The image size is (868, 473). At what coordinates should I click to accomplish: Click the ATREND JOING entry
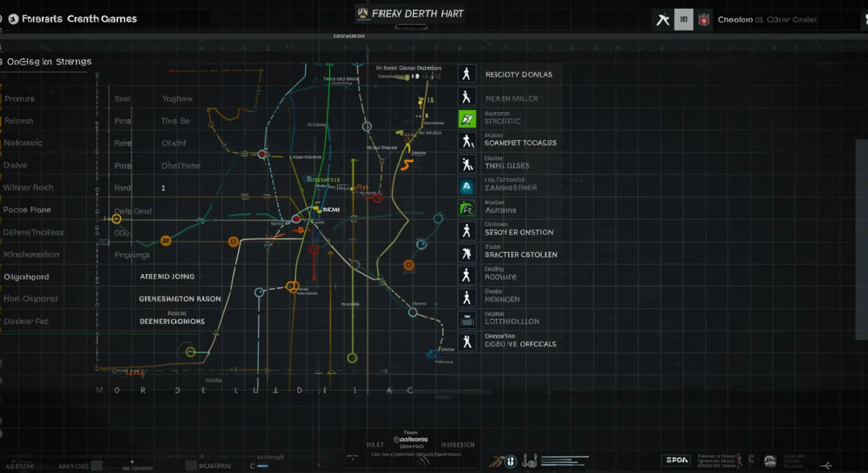point(167,276)
